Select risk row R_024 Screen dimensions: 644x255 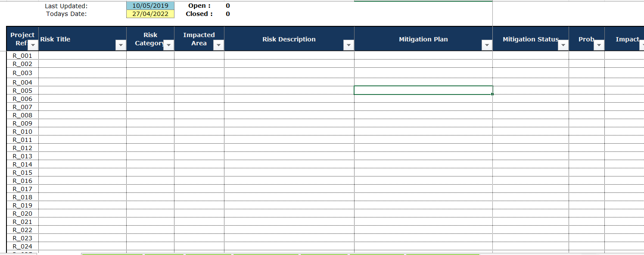pos(22,246)
